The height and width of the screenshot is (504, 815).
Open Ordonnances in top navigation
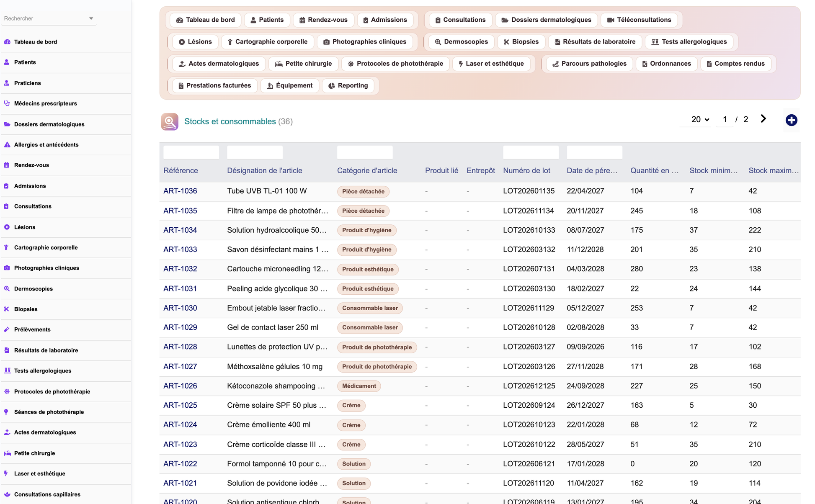pyautogui.click(x=666, y=64)
